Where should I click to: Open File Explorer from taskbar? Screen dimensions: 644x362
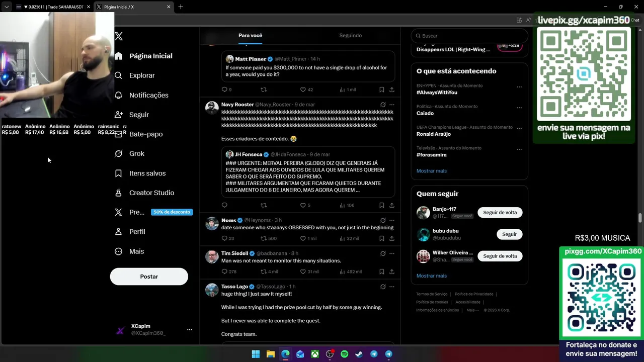pos(270,354)
